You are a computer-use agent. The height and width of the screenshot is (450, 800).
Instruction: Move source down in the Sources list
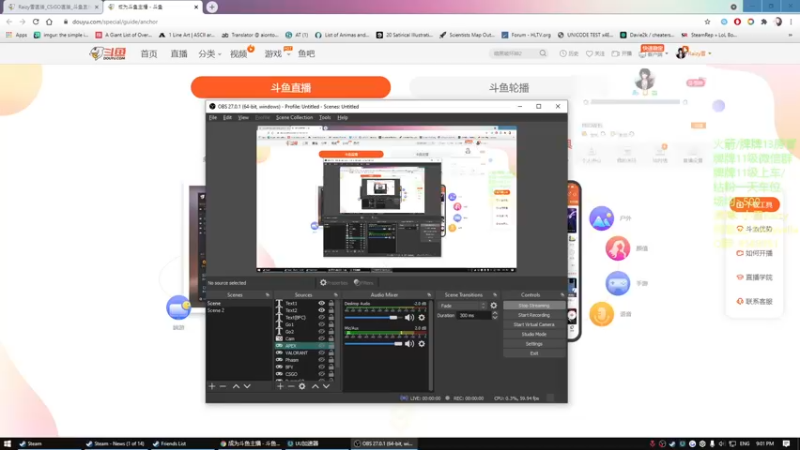click(x=327, y=386)
